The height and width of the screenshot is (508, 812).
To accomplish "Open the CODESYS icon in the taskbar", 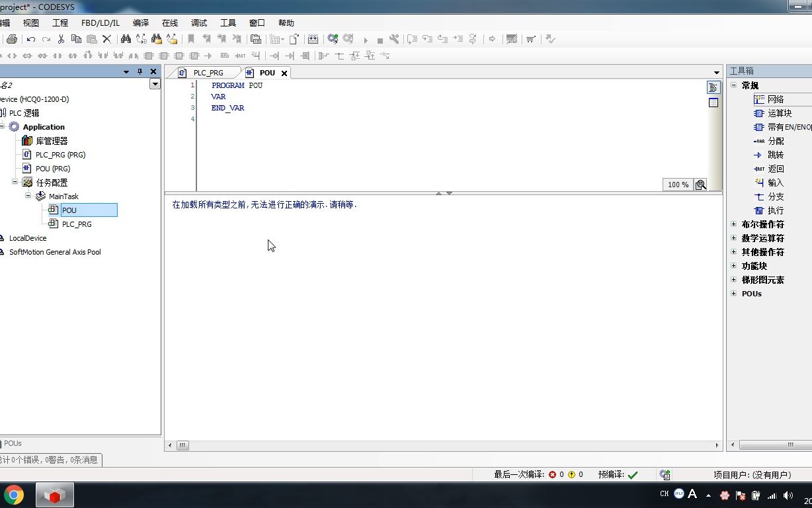I will tap(54, 494).
